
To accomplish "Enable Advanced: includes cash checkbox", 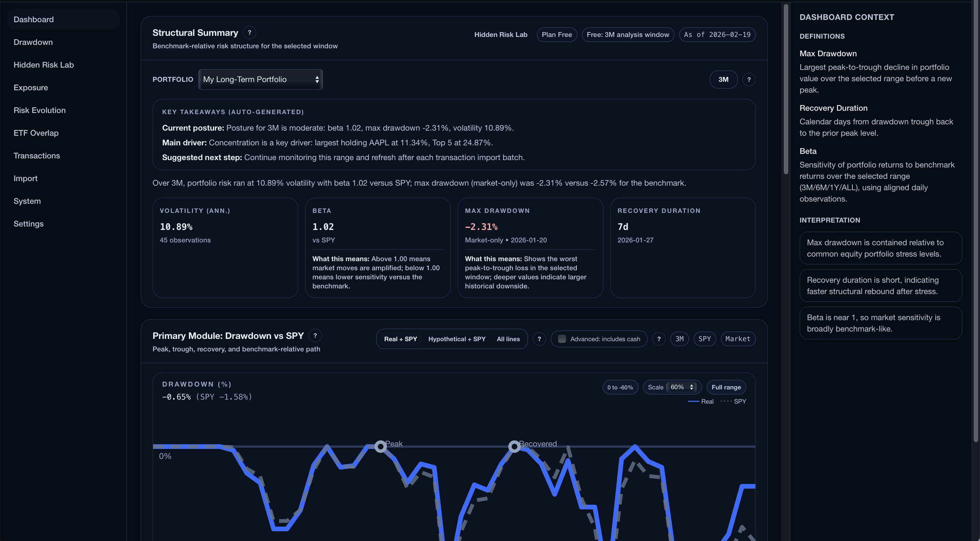I will [562, 339].
